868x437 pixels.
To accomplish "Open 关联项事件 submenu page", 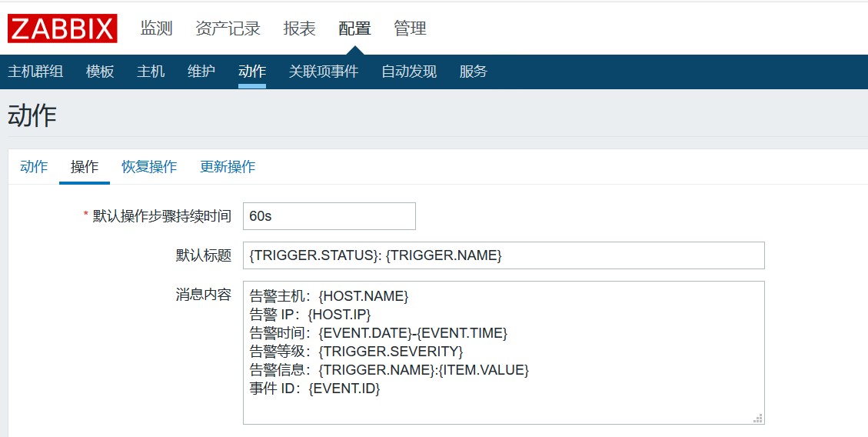I will 324,72.
